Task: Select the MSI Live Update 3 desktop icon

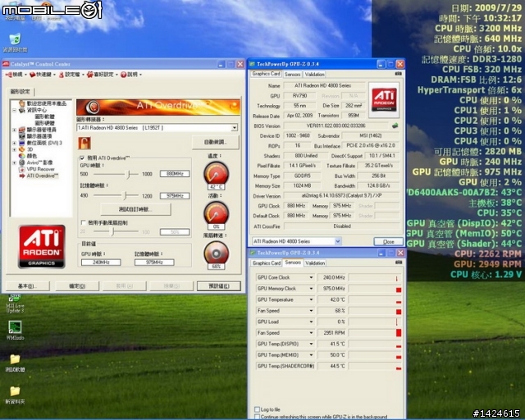Action: [15, 304]
